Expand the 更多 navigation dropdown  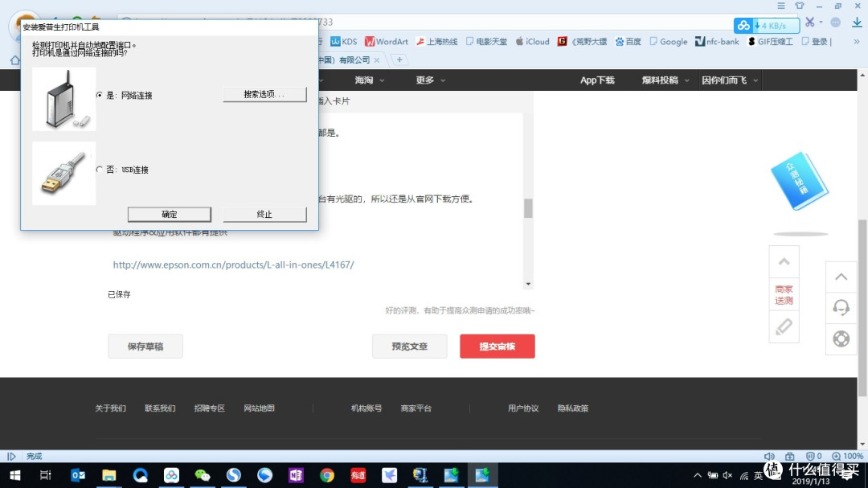click(431, 80)
